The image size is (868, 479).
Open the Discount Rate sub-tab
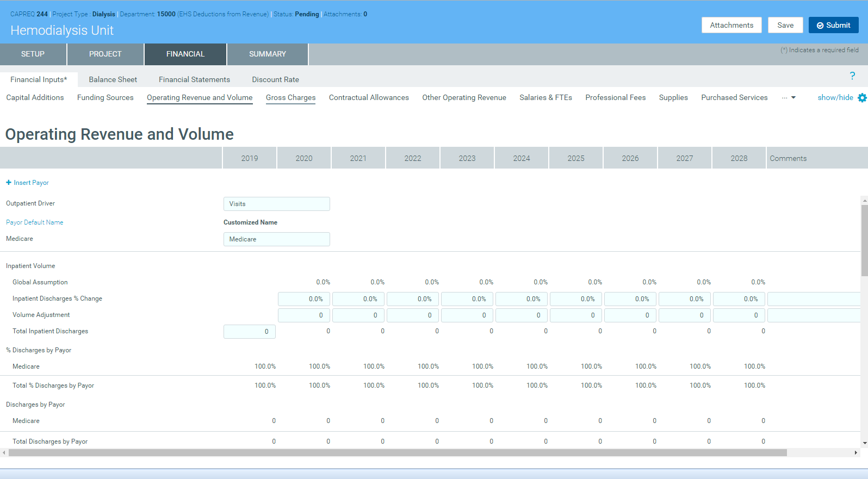point(275,79)
